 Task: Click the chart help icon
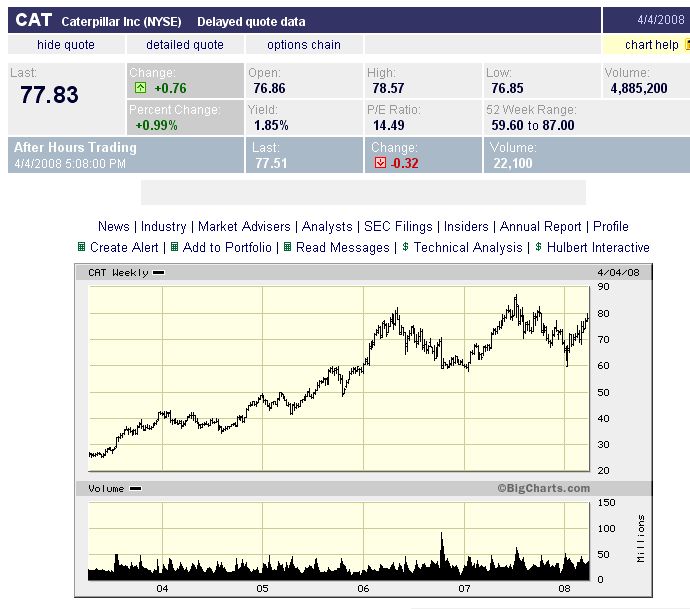(688, 45)
